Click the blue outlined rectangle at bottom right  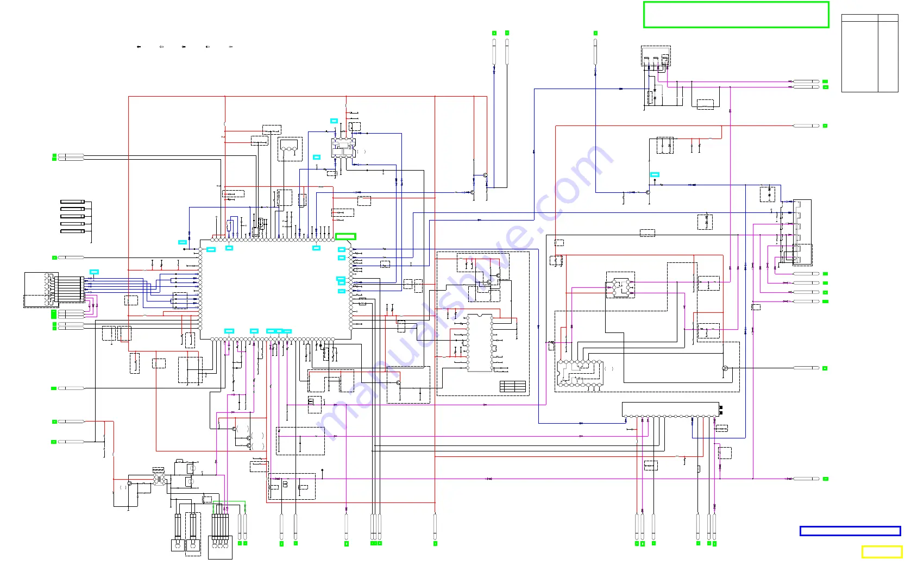[850, 531]
